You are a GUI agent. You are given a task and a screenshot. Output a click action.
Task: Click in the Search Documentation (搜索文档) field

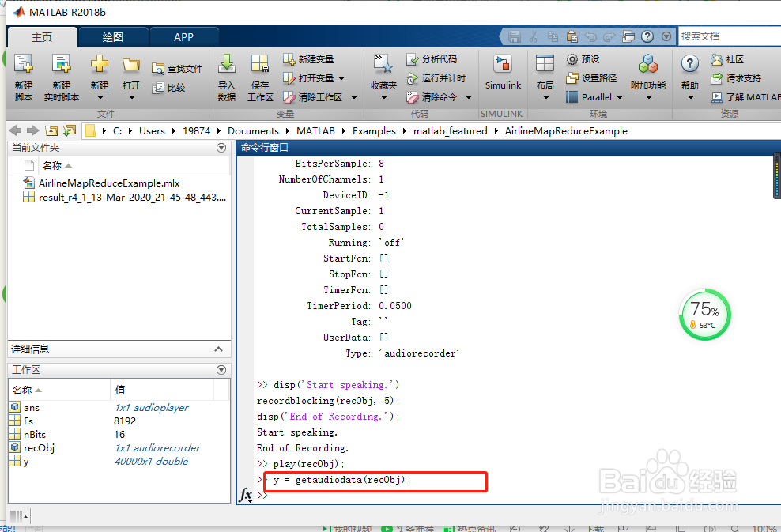coord(729,36)
